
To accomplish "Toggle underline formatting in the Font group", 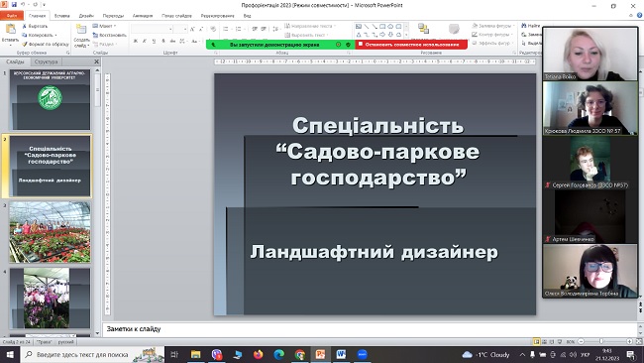I will (154, 41).
